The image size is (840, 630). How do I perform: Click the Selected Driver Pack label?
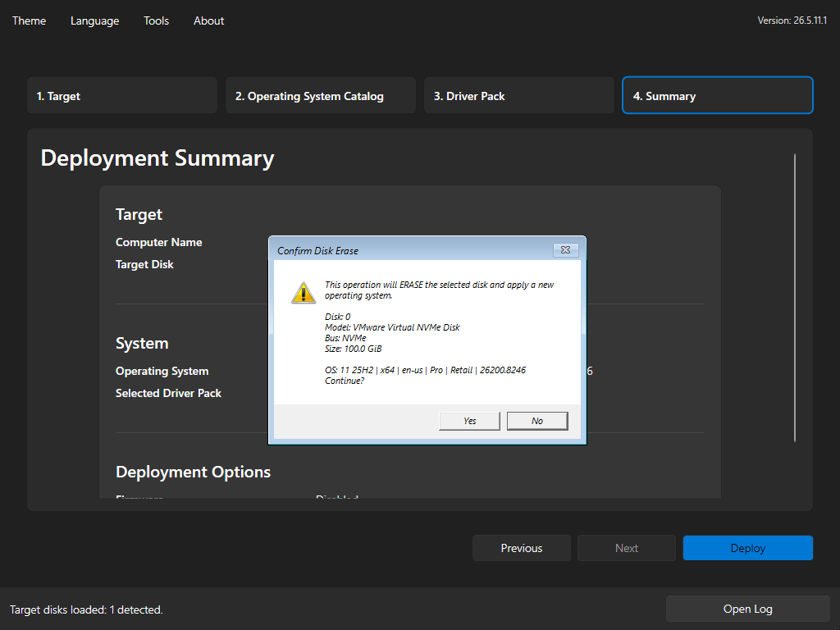tap(168, 393)
